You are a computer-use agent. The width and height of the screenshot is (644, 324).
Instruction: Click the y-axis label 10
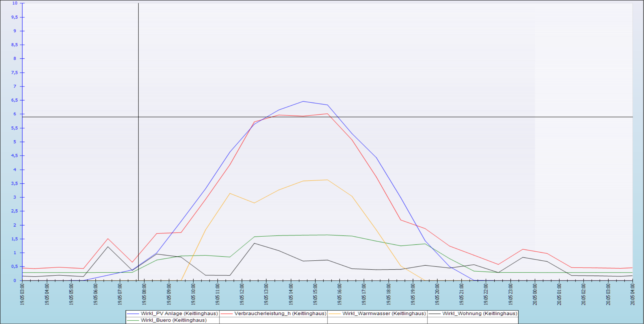pyautogui.click(x=15, y=3)
